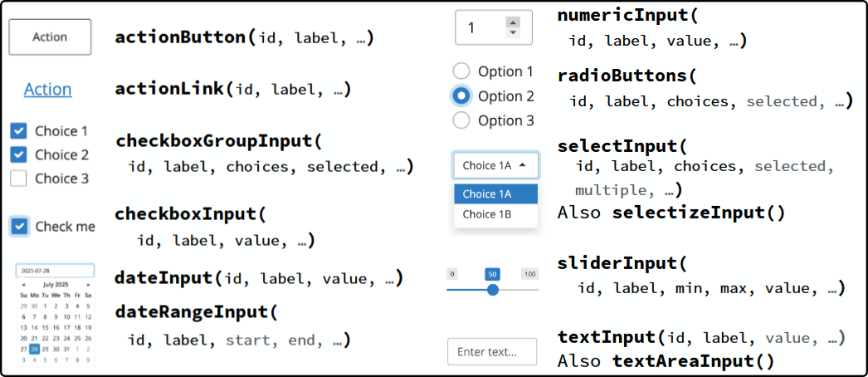Click the blue slider handle
The image size is (868, 377).
(x=493, y=290)
